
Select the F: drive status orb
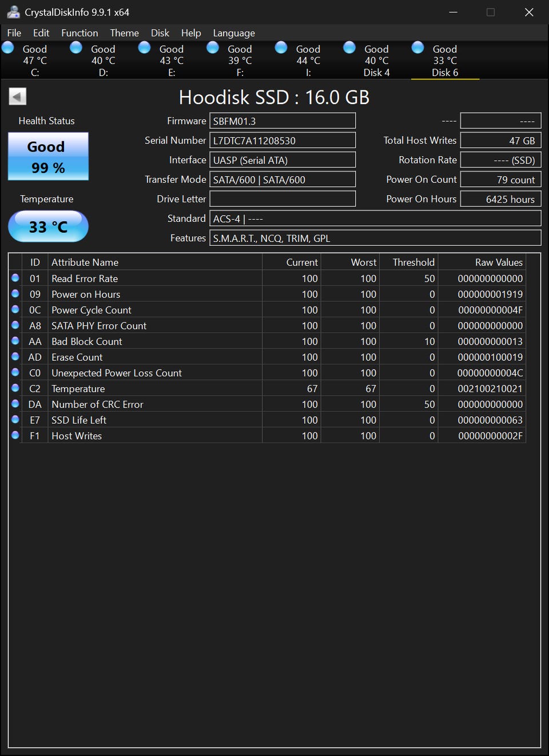click(213, 47)
